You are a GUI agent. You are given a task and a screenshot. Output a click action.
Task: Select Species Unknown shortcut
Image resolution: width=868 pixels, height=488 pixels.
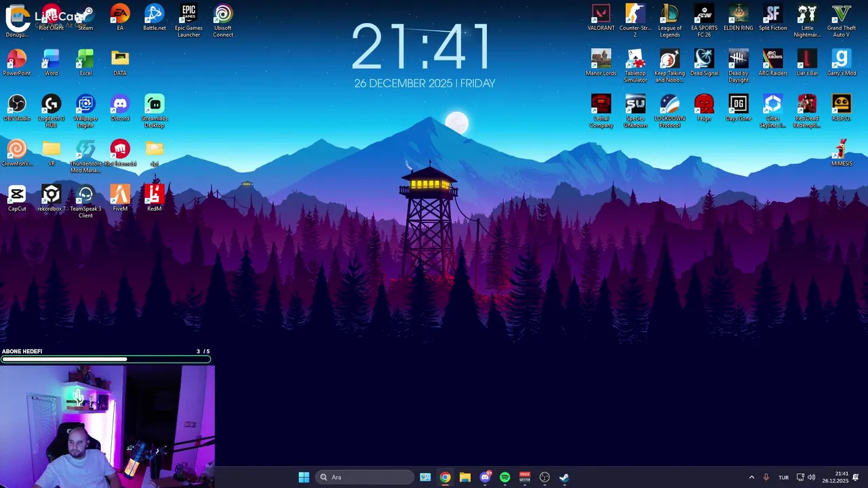[x=635, y=112]
